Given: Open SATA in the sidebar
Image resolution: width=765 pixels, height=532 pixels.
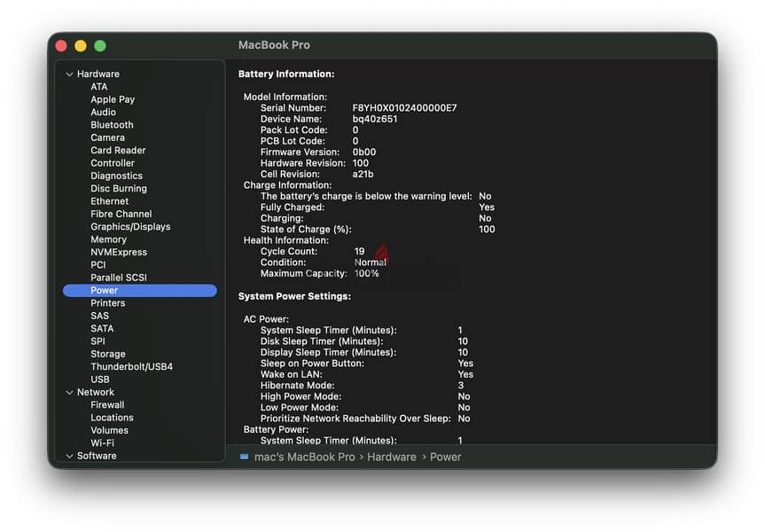Looking at the screenshot, I should 102,328.
